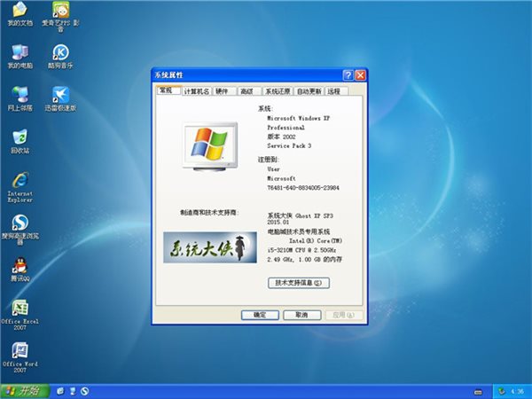This screenshot has width=532, height=399.
Task: Switch to the Computer Name (计算机名) tab
Action: pos(197,91)
